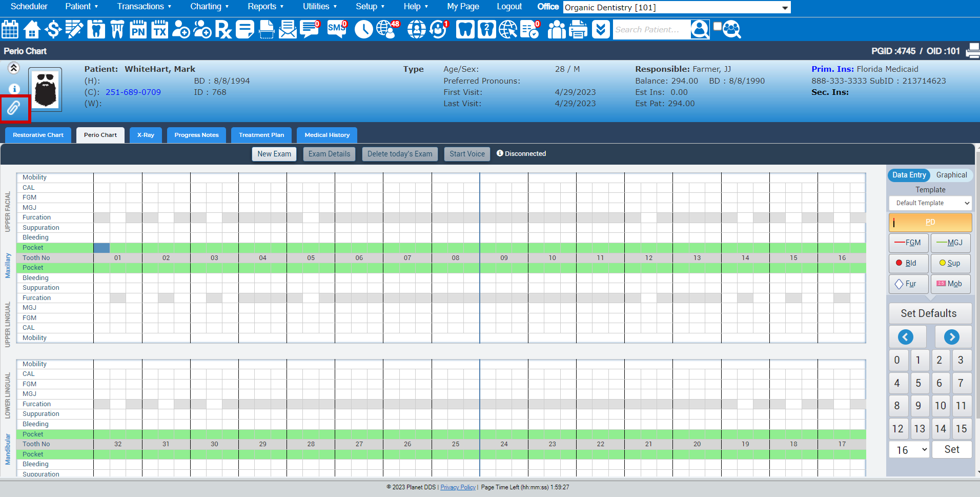
Task: Open the notes pencil icon
Action: point(74,29)
